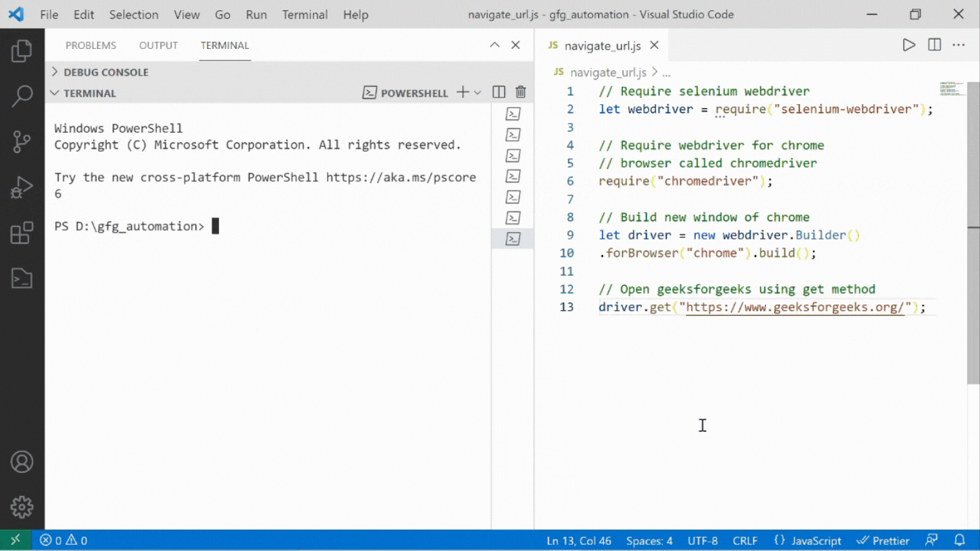Click the remote window indicator
The height and width of the screenshot is (551, 980).
tap(15, 540)
